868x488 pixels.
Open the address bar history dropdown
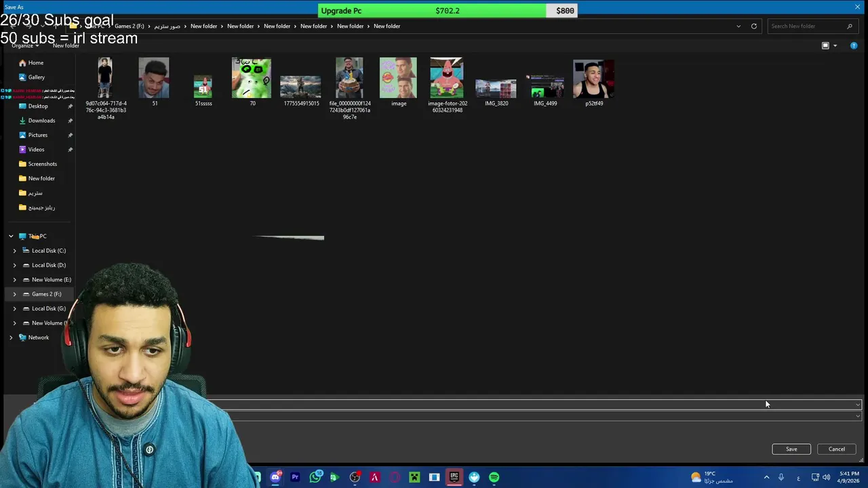coord(738,26)
